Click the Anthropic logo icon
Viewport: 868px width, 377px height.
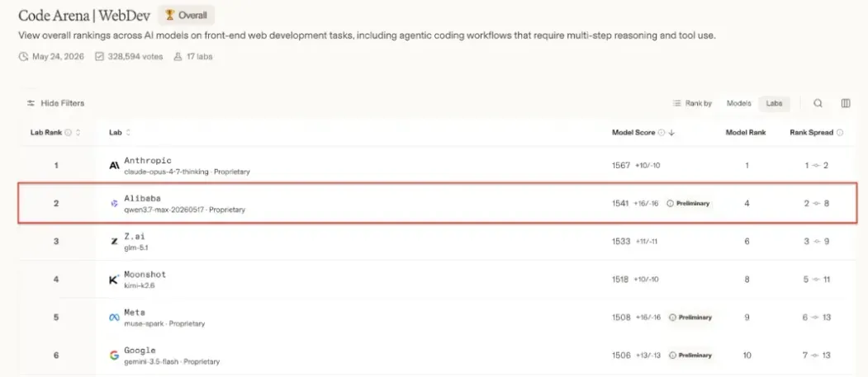tap(114, 165)
